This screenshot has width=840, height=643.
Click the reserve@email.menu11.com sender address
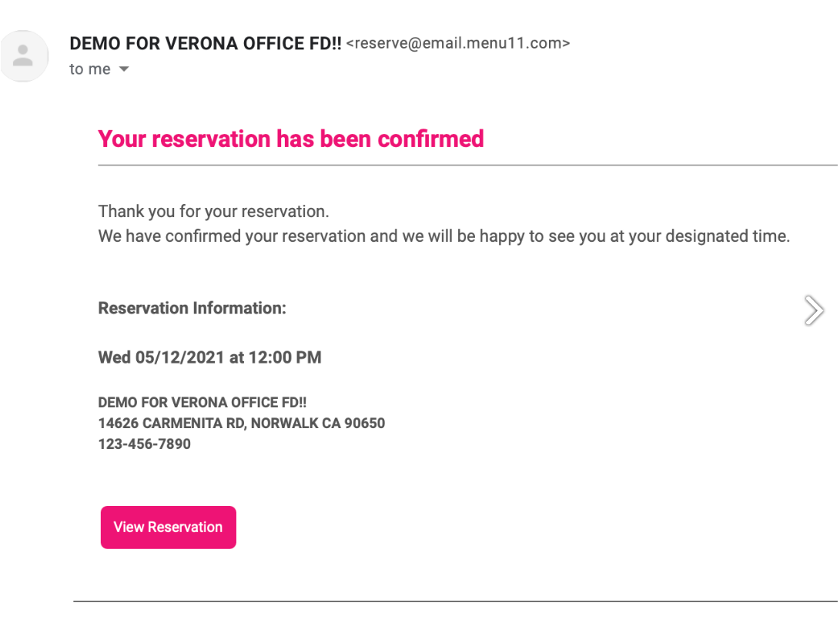tap(458, 43)
